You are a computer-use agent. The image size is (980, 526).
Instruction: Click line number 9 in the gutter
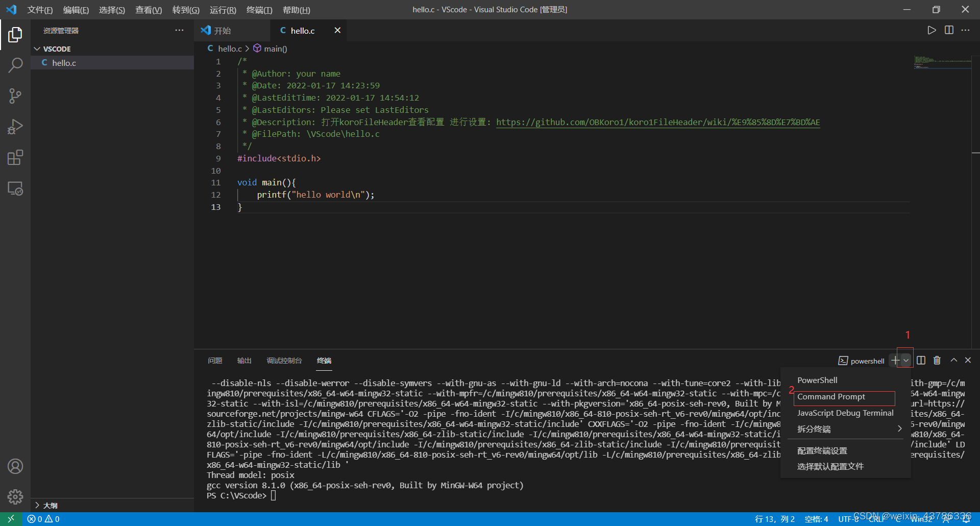(x=218, y=158)
